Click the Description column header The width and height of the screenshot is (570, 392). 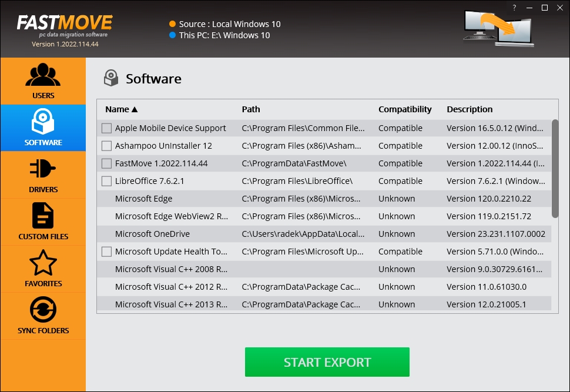point(470,109)
